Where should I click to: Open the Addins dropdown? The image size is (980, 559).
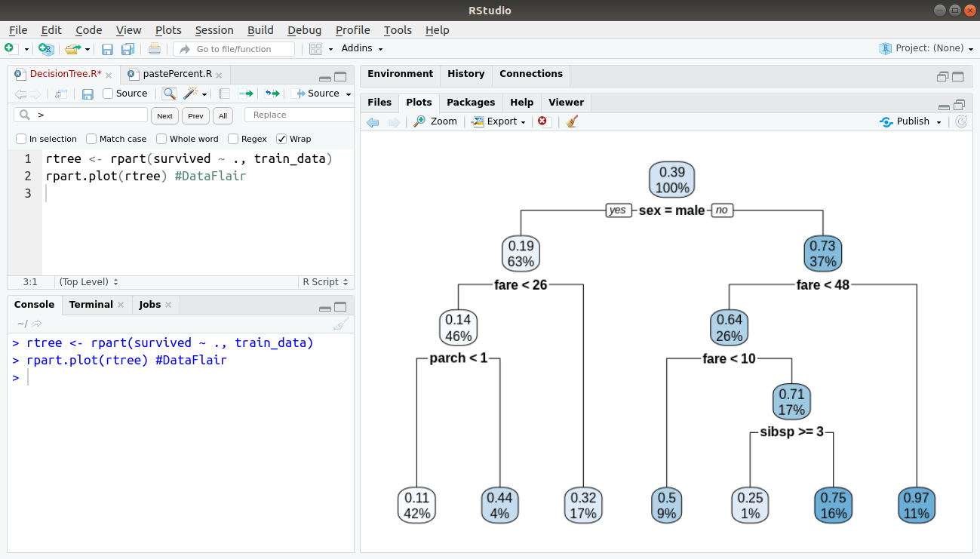coord(362,48)
